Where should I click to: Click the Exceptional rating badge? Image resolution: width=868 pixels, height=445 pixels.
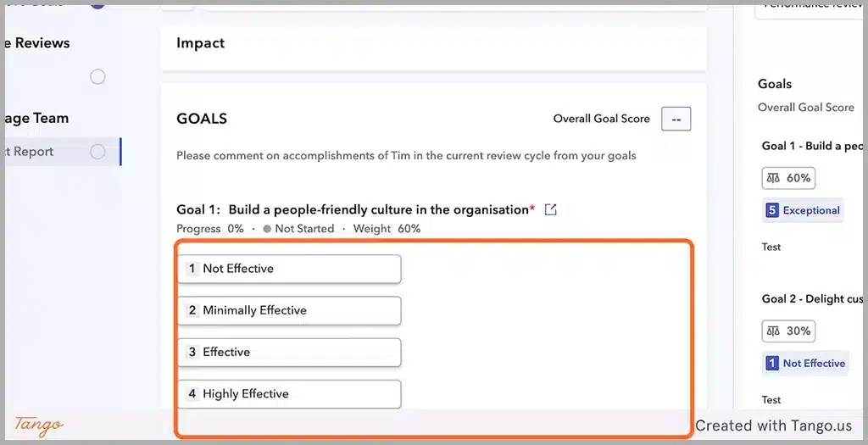803,210
